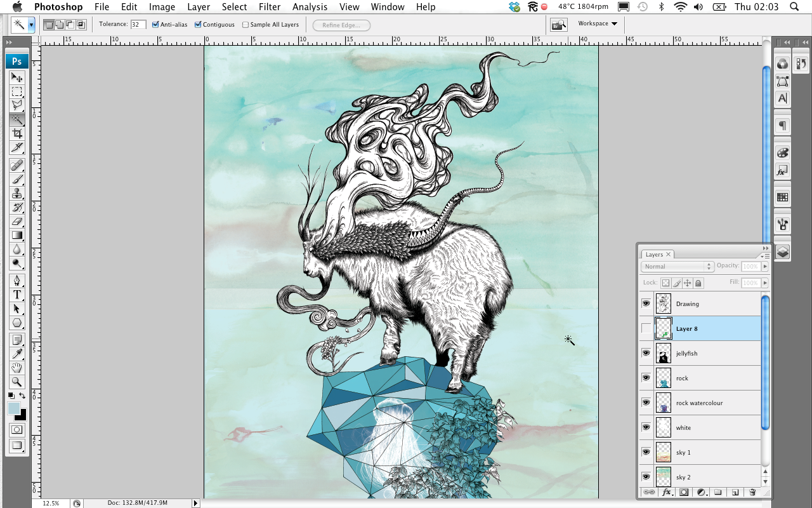The width and height of the screenshot is (812, 508).
Task: Select the Burn tool
Action: tap(17, 263)
